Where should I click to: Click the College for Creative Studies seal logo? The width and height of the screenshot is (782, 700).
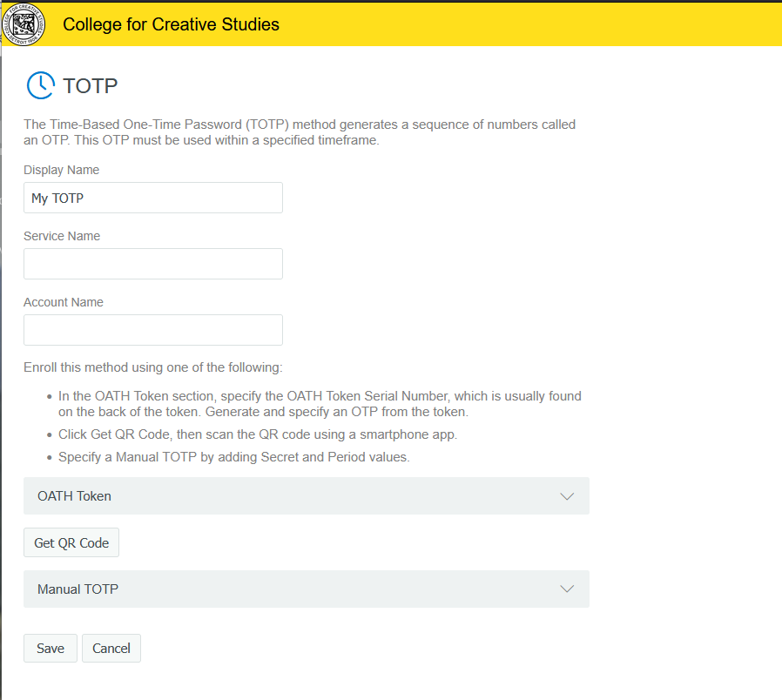point(24,24)
